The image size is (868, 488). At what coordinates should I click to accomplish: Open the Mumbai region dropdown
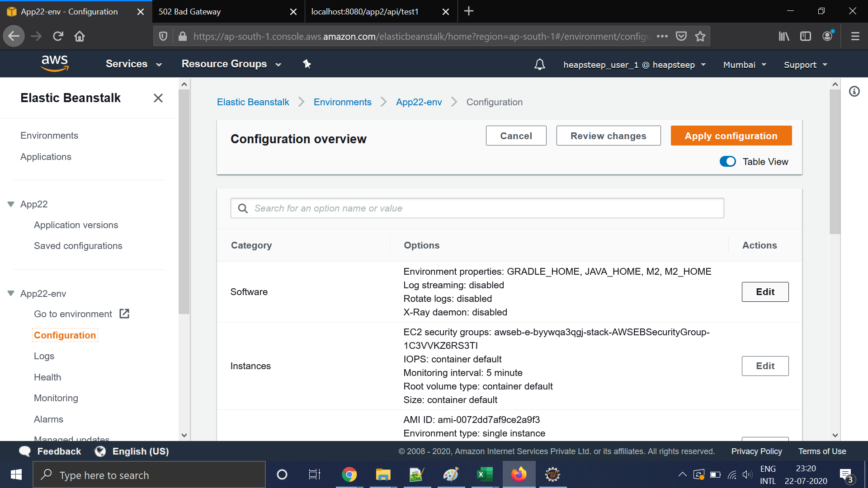tap(745, 65)
